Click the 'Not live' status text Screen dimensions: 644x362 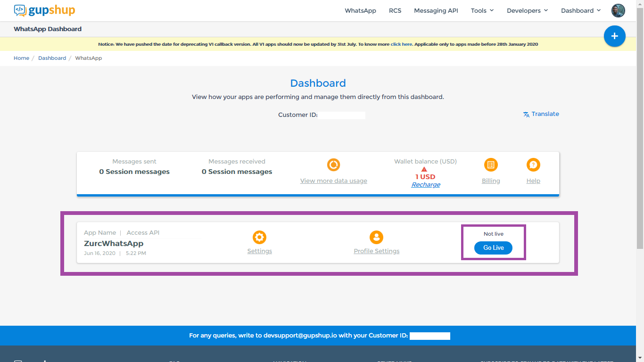point(494,234)
